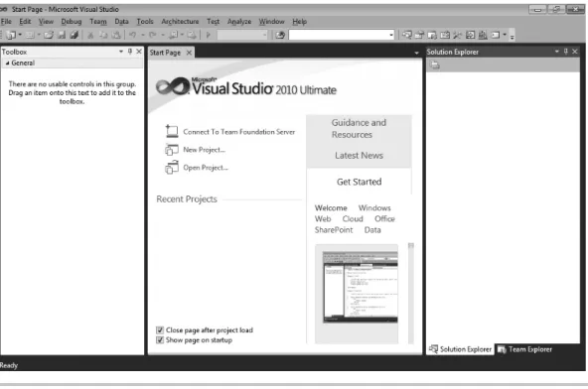588x389 pixels.
Task: Open the Latest News section
Action: pos(359,155)
